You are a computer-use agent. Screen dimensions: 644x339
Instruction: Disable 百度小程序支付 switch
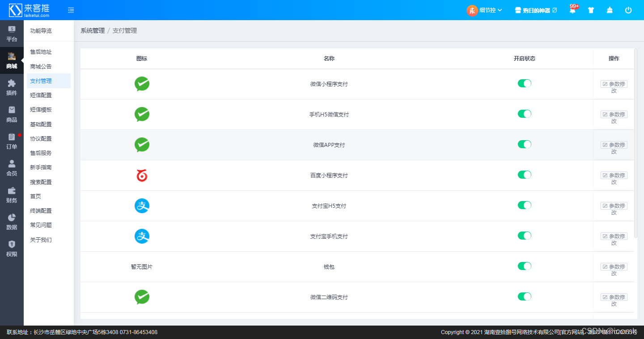(x=525, y=175)
